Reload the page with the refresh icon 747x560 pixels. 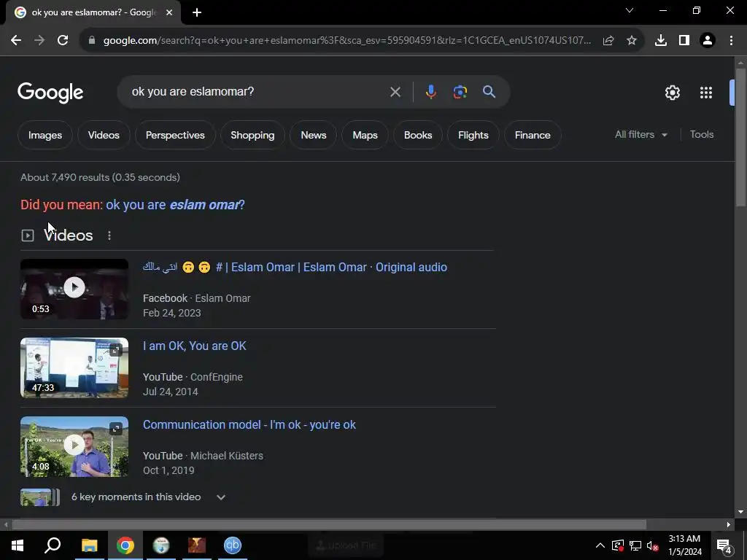(63, 41)
